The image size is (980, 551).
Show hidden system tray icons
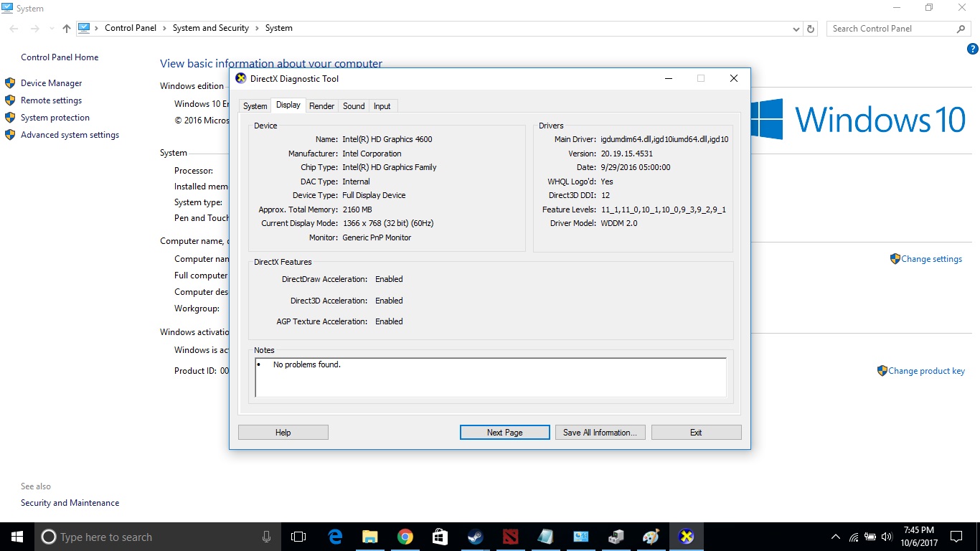coord(835,537)
